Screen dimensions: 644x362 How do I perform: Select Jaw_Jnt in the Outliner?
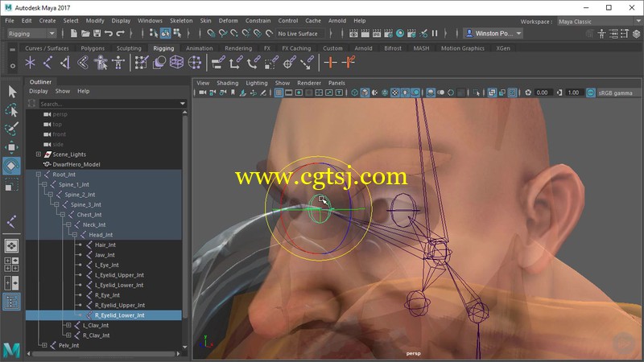[105, 255]
